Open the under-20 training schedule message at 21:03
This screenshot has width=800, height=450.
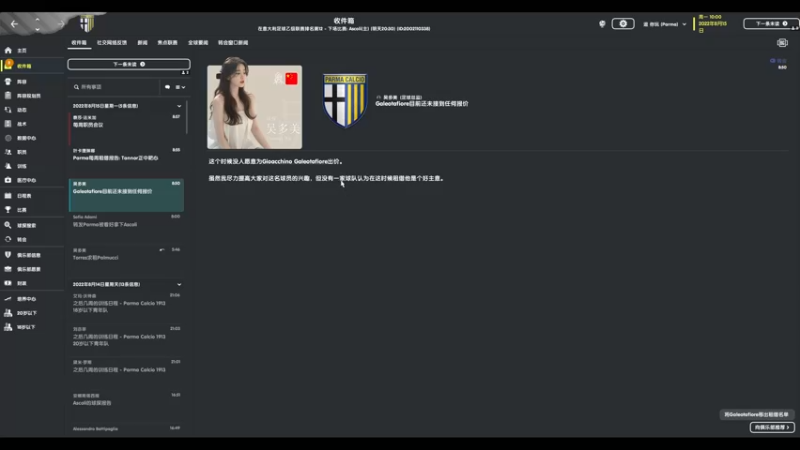[127, 340]
